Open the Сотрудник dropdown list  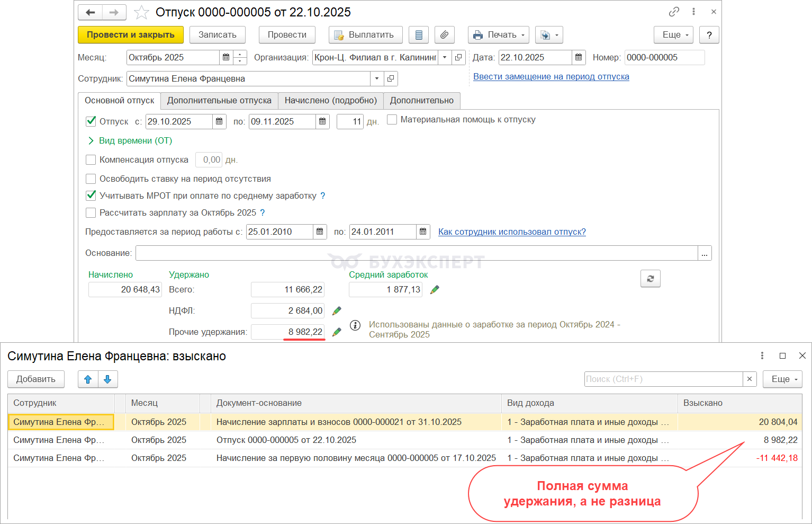pyautogui.click(x=376, y=79)
